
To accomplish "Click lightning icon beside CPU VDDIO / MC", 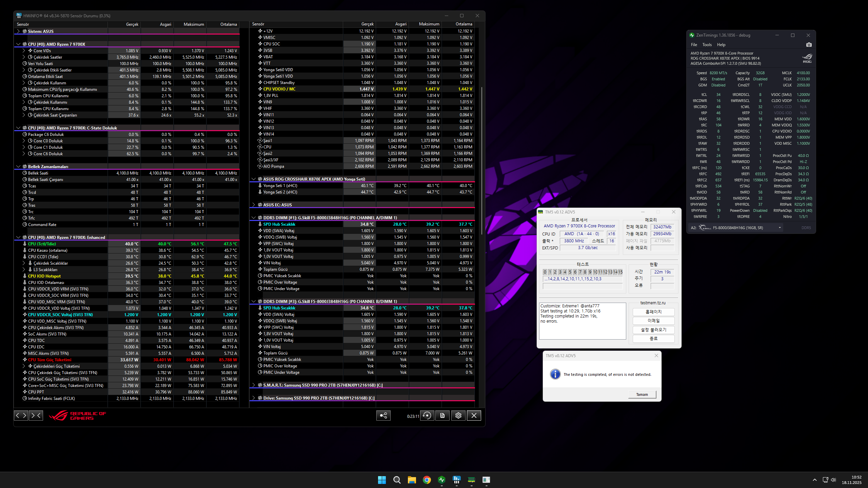I will click(260, 89).
